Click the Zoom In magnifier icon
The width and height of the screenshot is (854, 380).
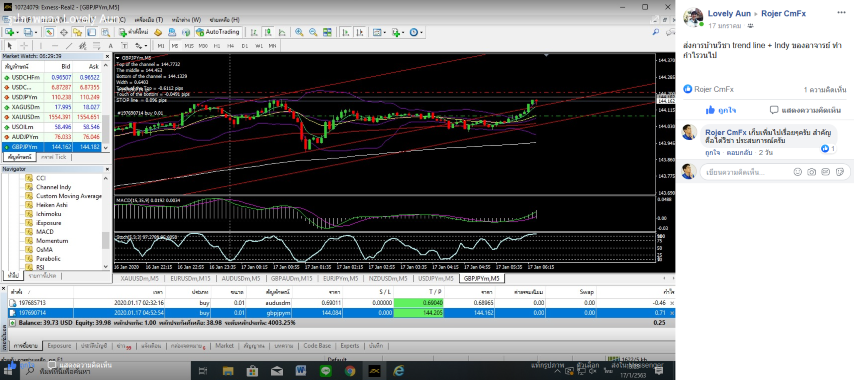click(299, 32)
